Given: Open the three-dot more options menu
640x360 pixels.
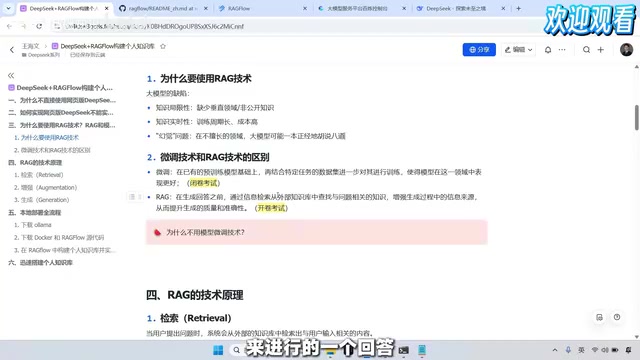Looking at the screenshot, I should tap(562, 49).
